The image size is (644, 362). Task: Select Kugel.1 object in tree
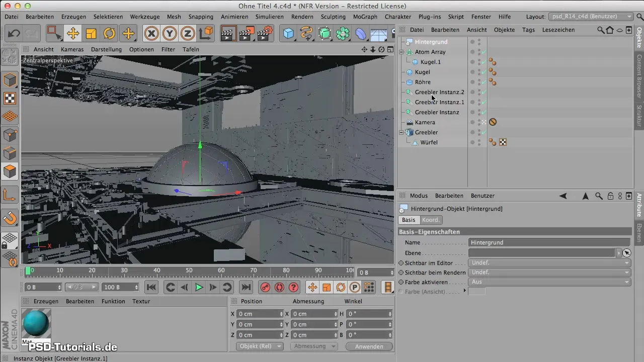click(x=431, y=62)
